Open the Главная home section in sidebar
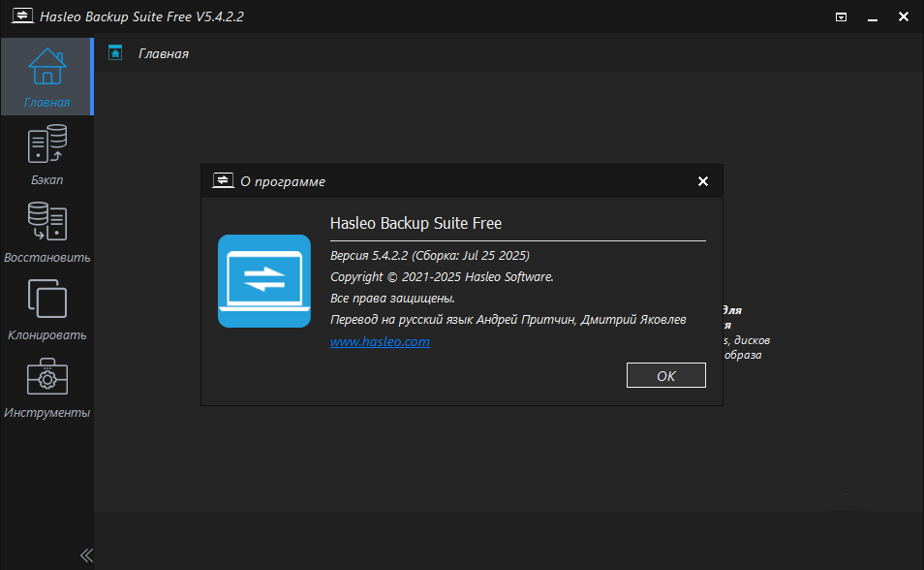 [46, 77]
